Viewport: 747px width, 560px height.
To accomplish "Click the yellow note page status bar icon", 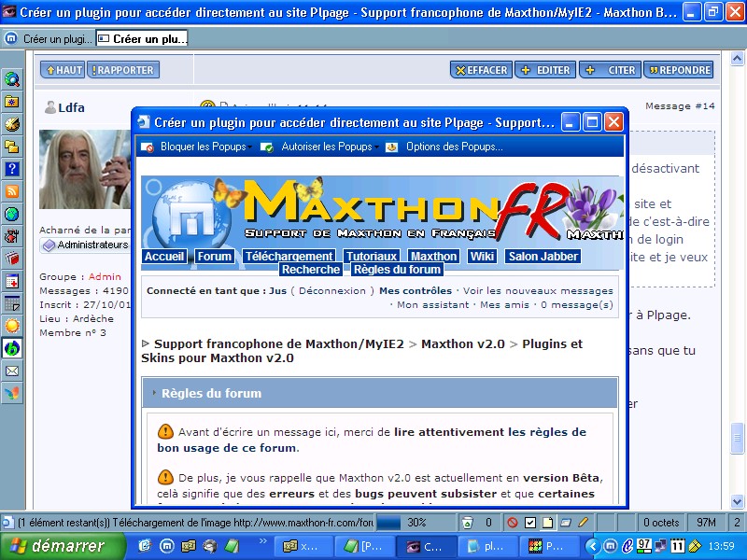I will click(548, 523).
